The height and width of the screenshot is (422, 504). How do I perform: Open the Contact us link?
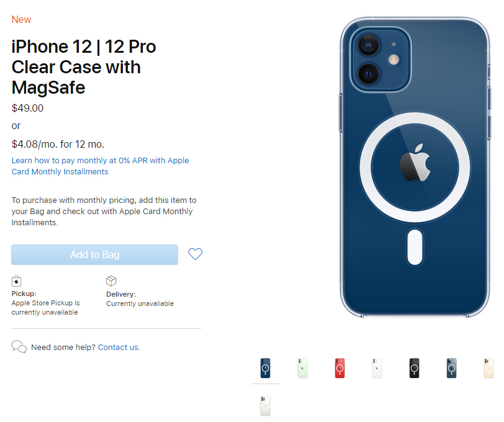click(x=119, y=348)
